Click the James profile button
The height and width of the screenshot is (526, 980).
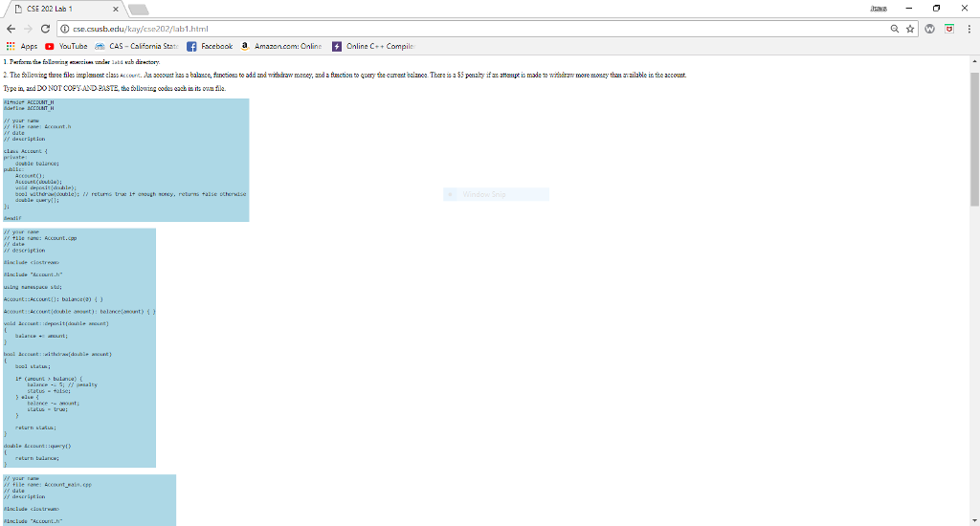pos(879,9)
